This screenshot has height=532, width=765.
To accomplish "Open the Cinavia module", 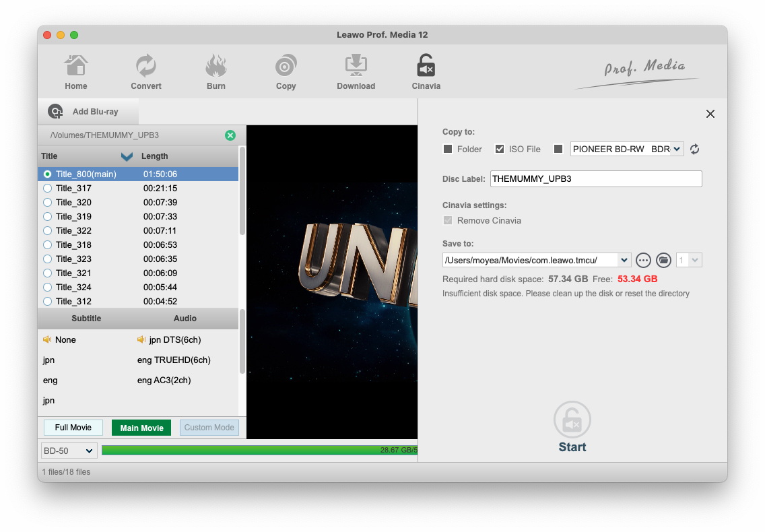I will point(426,72).
